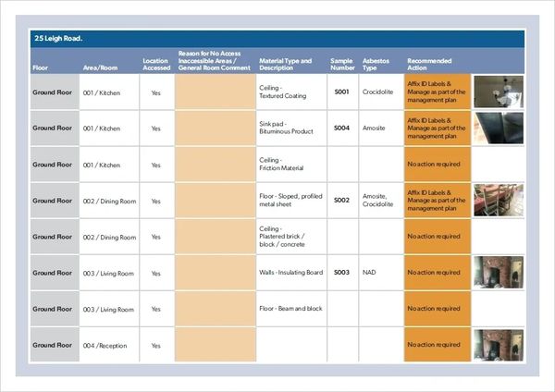Select "001 / Kitchen" in the Textured Coating row
Viewport: 555px width, 392px height.
pos(102,93)
